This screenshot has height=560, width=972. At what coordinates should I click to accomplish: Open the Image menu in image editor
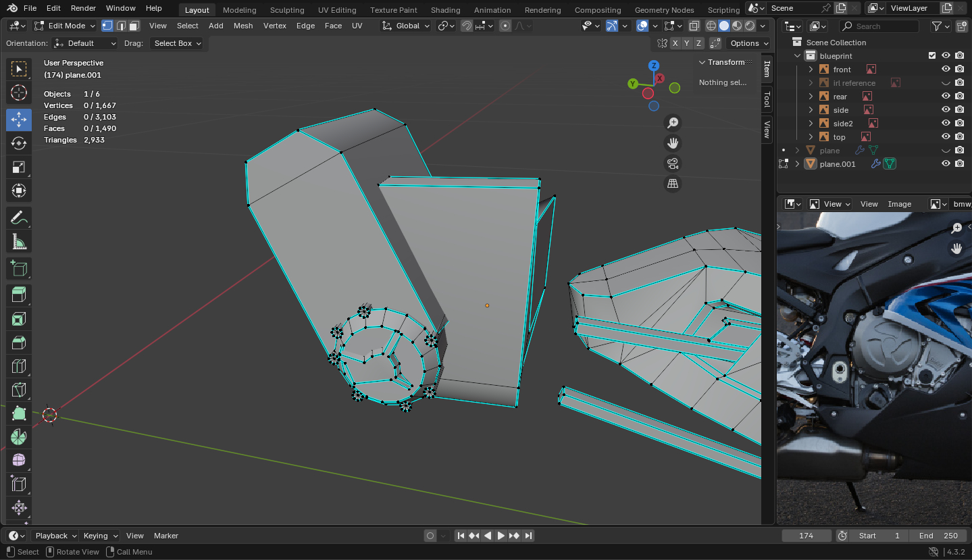[x=899, y=204]
